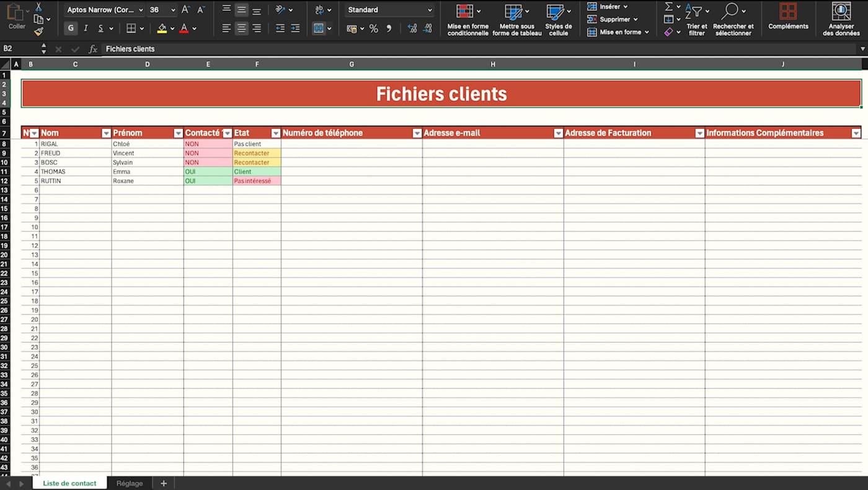Open Rechercher et sélectionner
This screenshot has height=490, width=868.
(x=733, y=20)
